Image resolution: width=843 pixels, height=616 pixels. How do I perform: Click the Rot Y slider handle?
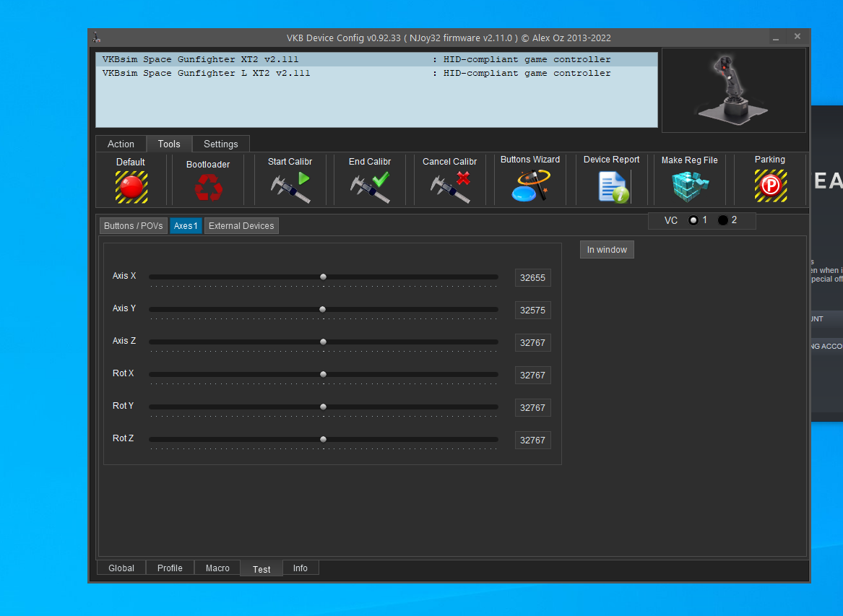coord(323,407)
